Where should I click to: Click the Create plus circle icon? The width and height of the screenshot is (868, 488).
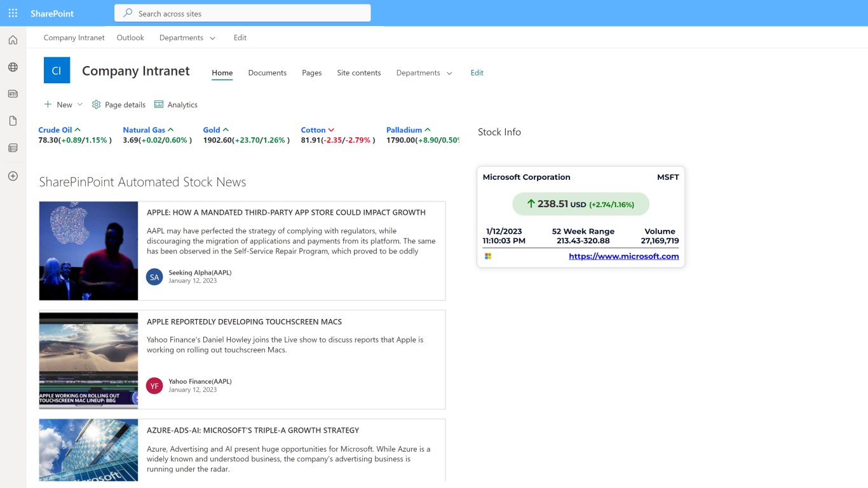(x=13, y=176)
